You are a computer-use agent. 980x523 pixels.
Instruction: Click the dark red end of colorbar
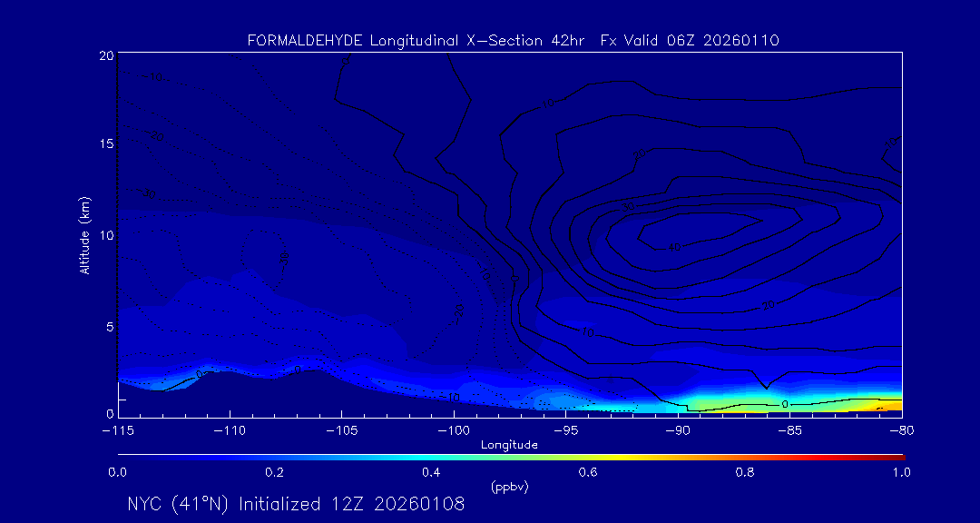(898, 456)
